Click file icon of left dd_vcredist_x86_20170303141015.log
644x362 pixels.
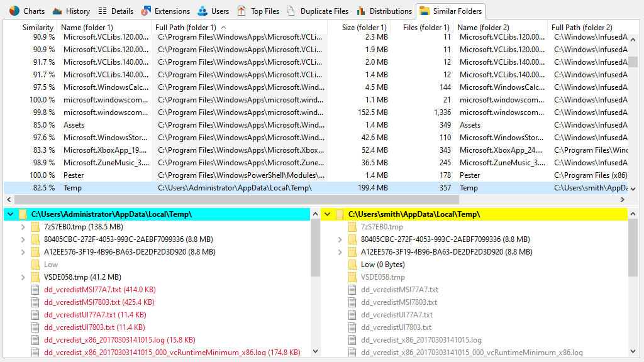[36, 340]
